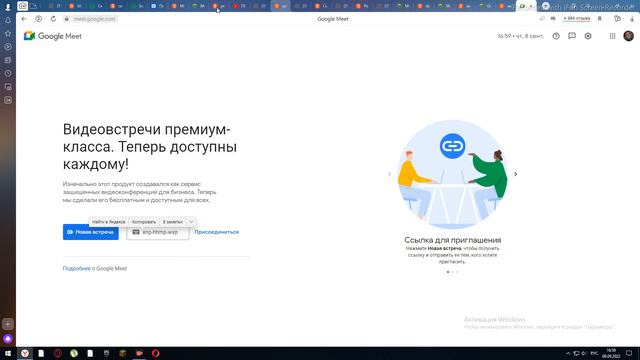Open the Send feedback icon in Meet header

point(572,36)
